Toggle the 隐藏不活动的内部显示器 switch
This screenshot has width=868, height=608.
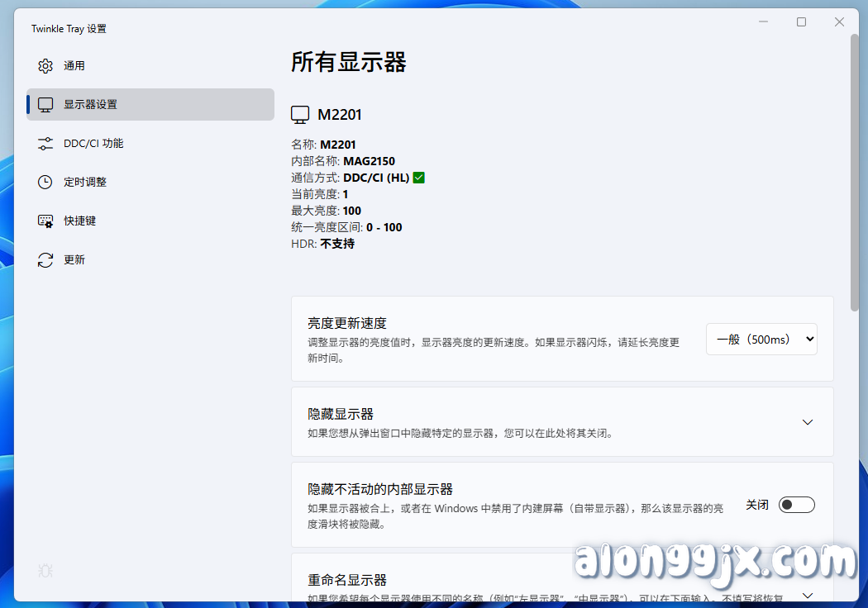click(797, 505)
